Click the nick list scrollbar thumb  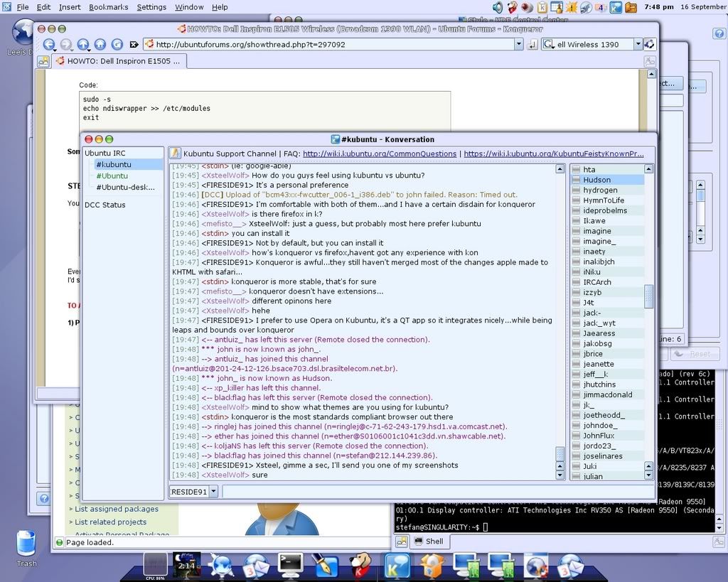click(x=648, y=296)
